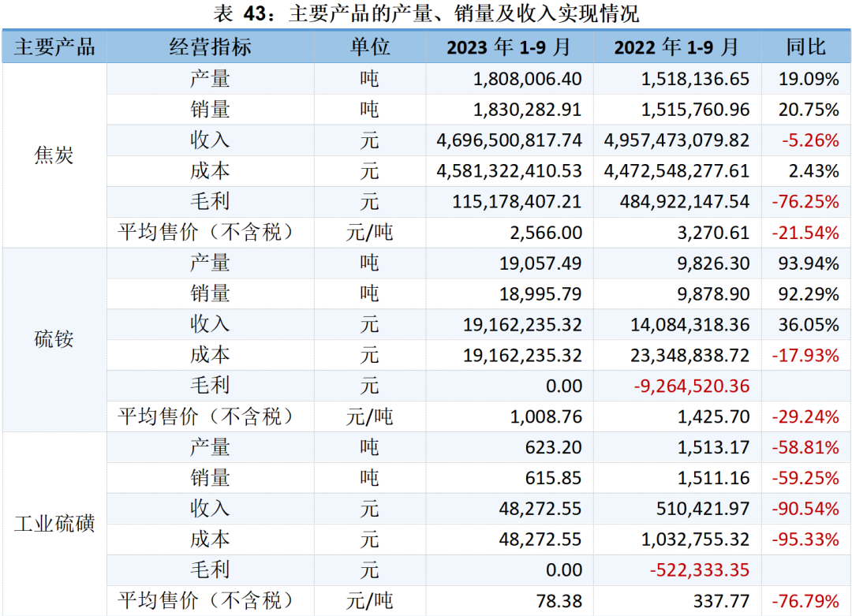Select the red -522,333.35 cell
The width and height of the screenshot is (852, 616).
coord(699,570)
